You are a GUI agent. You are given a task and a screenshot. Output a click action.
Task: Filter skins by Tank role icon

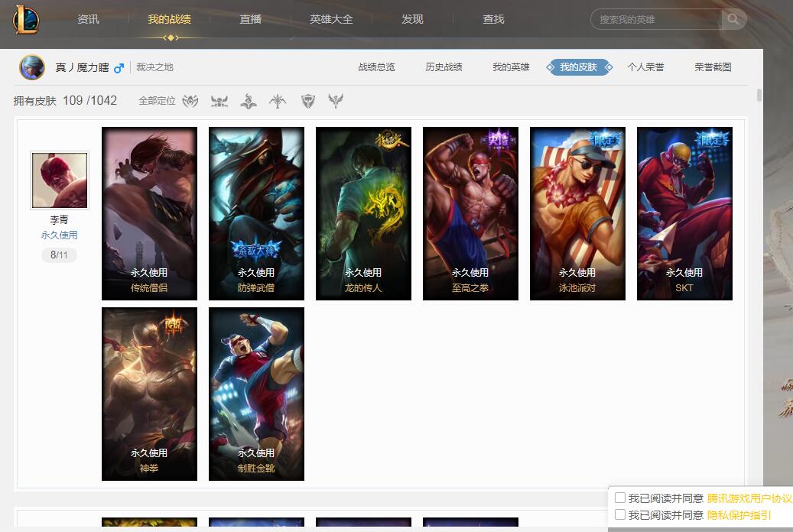(308, 101)
